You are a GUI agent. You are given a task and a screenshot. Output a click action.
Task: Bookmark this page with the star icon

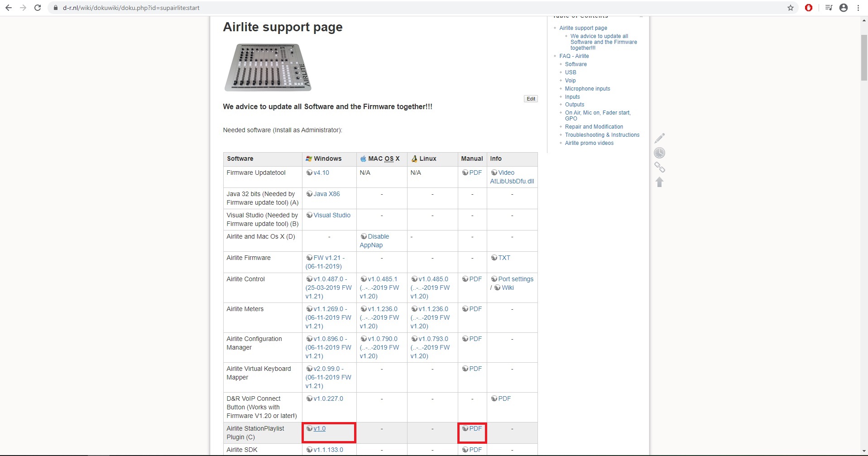tap(790, 8)
